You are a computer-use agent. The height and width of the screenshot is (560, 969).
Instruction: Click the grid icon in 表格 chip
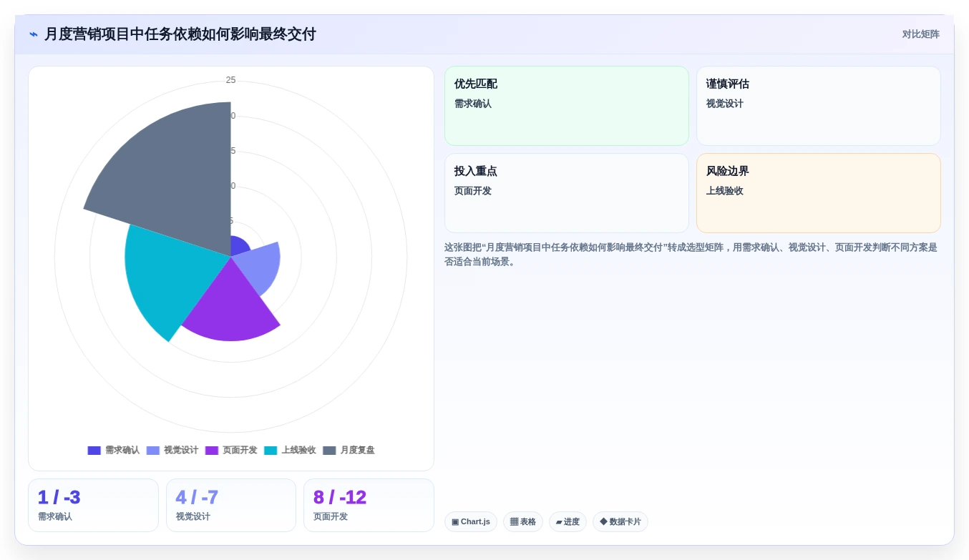click(x=514, y=522)
